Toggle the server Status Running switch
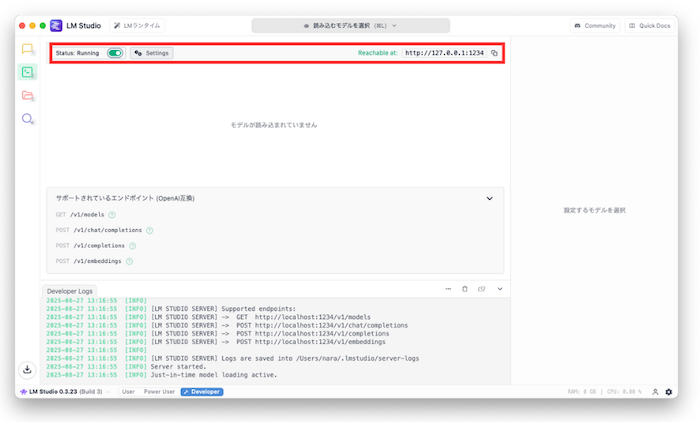 tap(115, 53)
